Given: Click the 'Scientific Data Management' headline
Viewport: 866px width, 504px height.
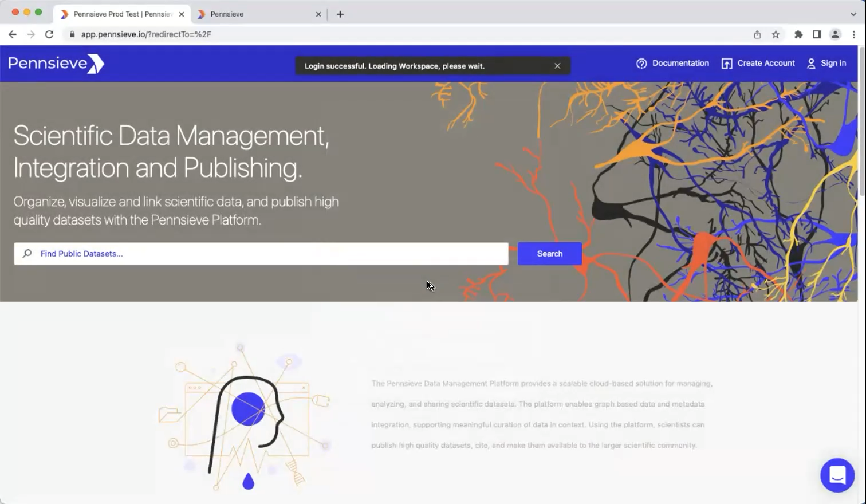Looking at the screenshot, I should [171, 152].
